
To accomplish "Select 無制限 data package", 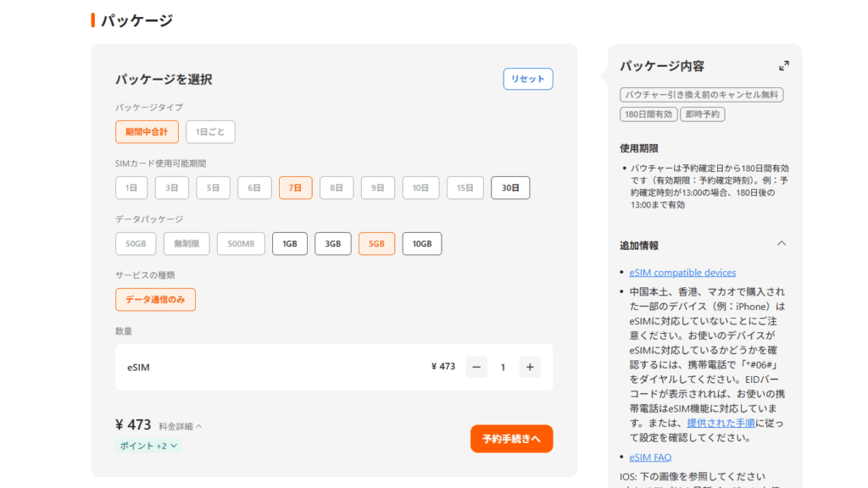I will 186,243.
